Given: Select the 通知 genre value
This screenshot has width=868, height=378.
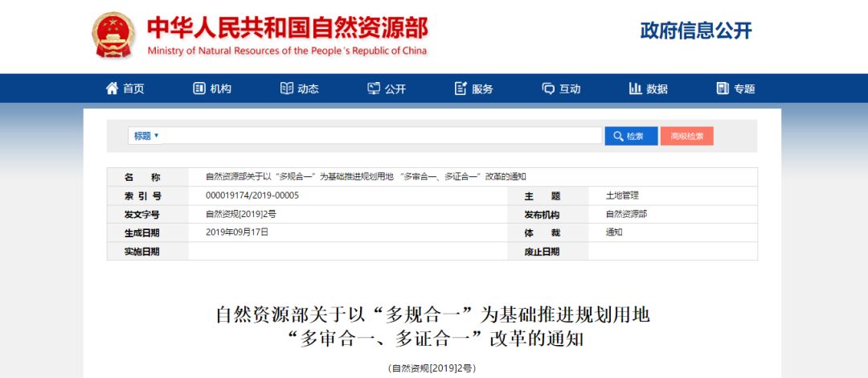Looking at the screenshot, I should point(614,232).
